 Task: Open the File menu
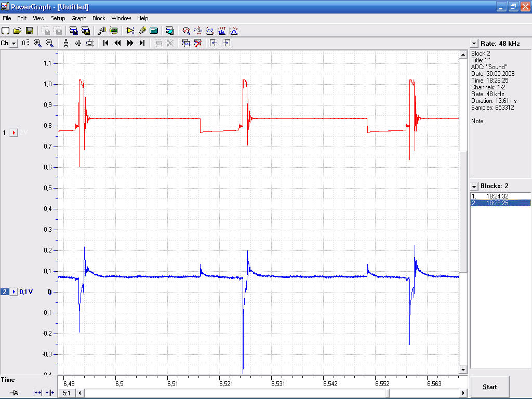click(x=7, y=18)
